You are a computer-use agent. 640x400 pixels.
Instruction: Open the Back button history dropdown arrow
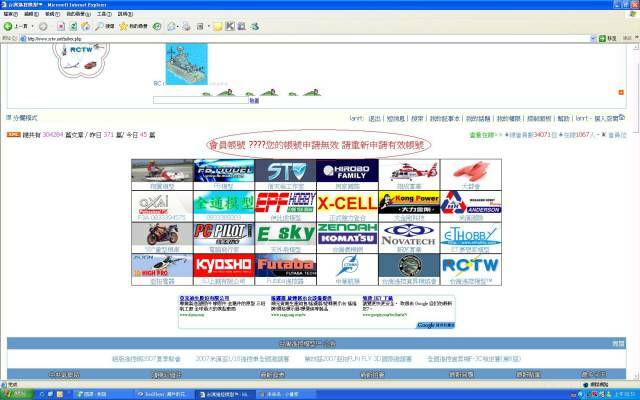click(x=33, y=27)
